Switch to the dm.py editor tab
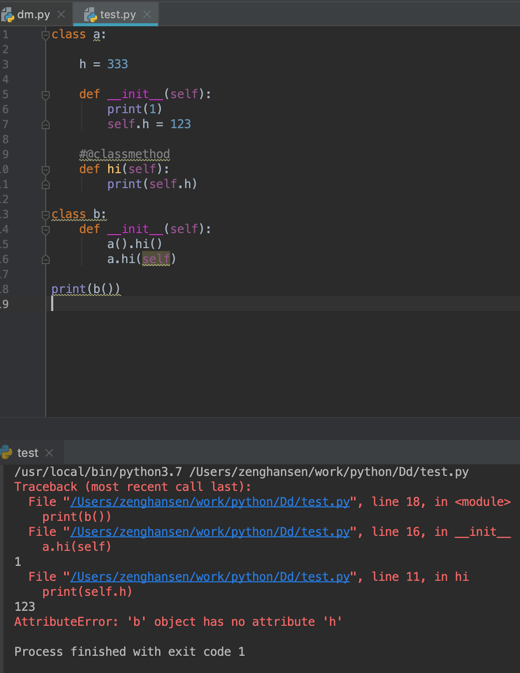This screenshot has height=673, width=520. click(33, 14)
